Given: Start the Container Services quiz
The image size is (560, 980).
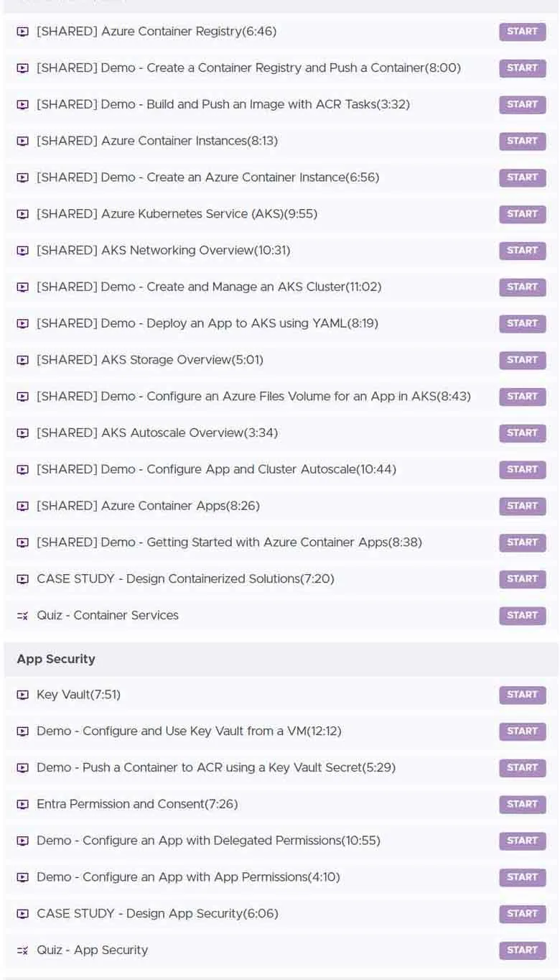Looking at the screenshot, I should tap(523, 616).
